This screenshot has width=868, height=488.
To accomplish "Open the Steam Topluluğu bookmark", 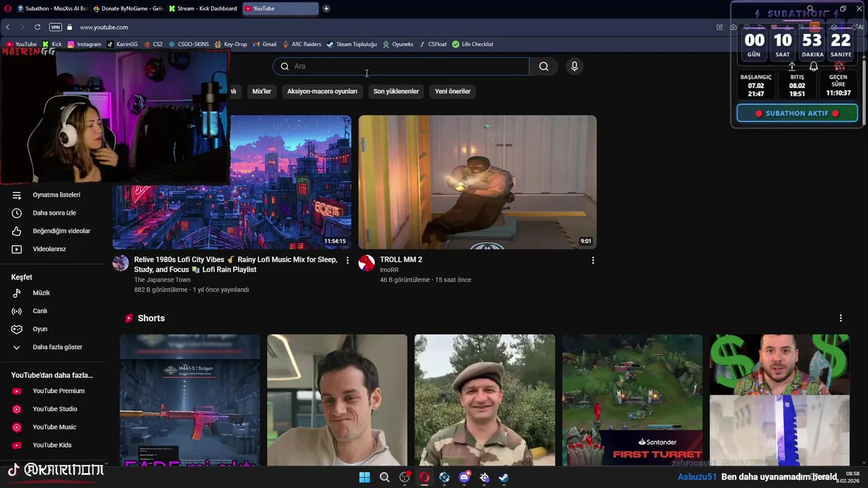I will pos(351,44).
